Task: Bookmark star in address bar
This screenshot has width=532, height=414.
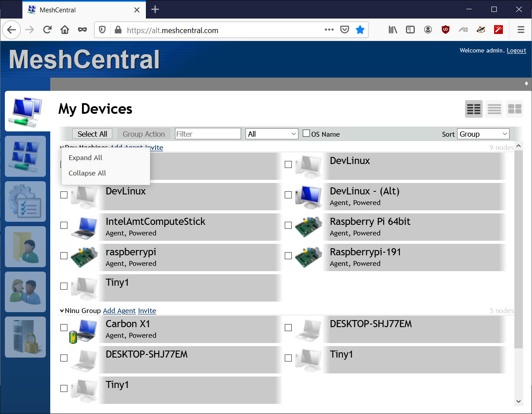Action: point(360,30)
